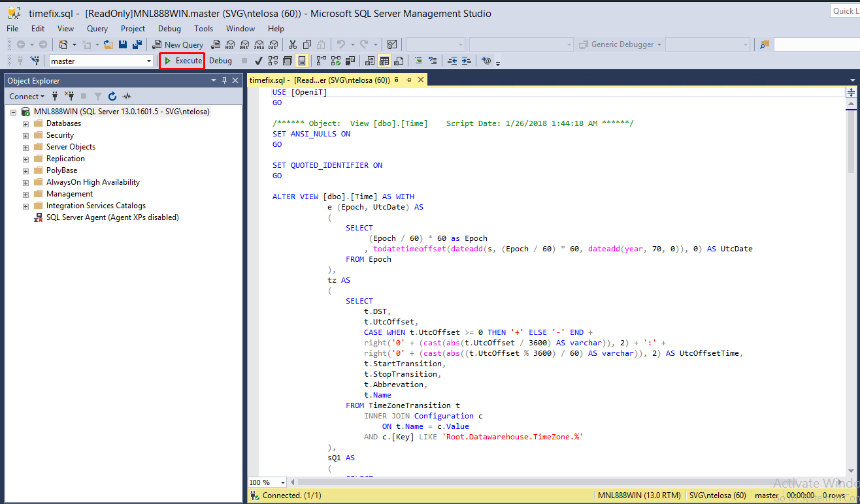Open the Tools menu

tap(203, 29)
